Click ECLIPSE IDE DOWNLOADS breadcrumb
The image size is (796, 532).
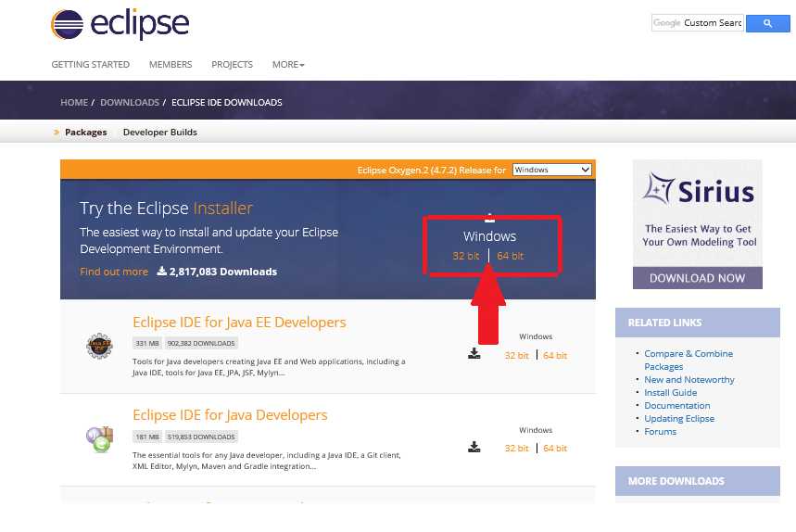point(227,102)
